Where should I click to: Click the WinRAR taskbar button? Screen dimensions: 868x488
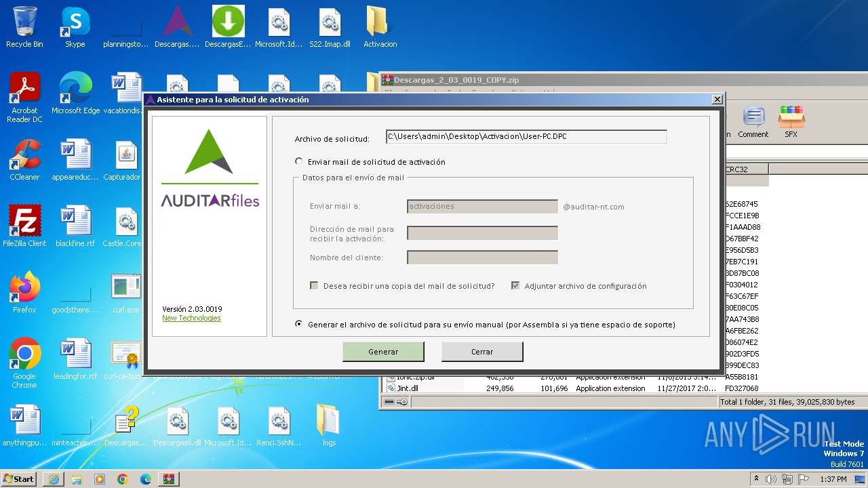click(169, 479)
